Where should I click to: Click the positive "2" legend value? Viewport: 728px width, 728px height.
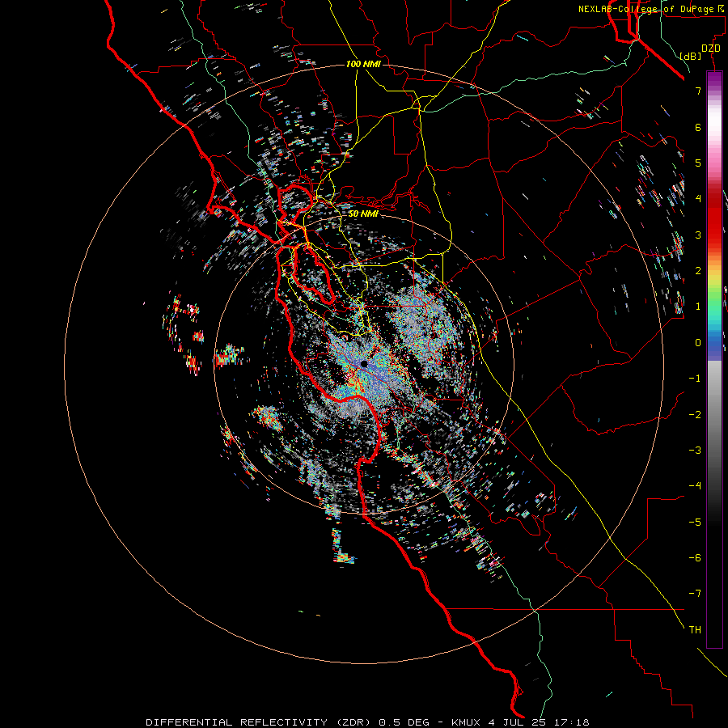(x=698, y=270)
